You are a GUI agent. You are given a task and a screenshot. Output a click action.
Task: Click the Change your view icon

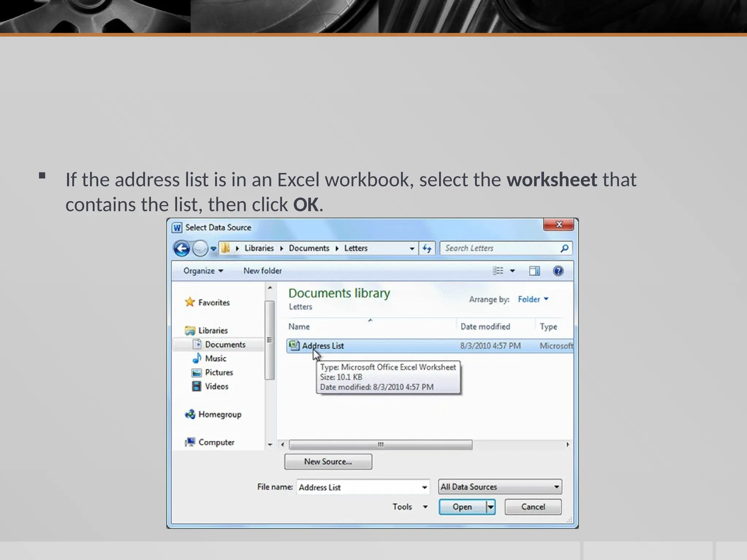498,271
